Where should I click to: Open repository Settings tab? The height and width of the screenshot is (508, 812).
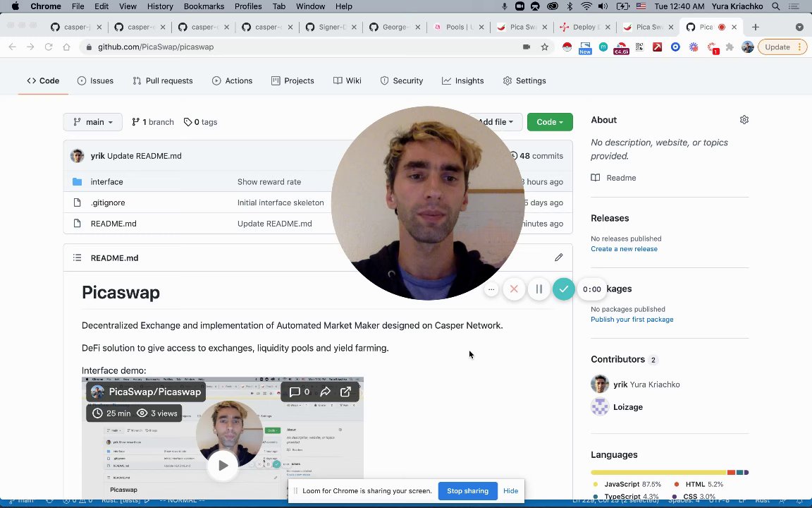pos(524,81)
